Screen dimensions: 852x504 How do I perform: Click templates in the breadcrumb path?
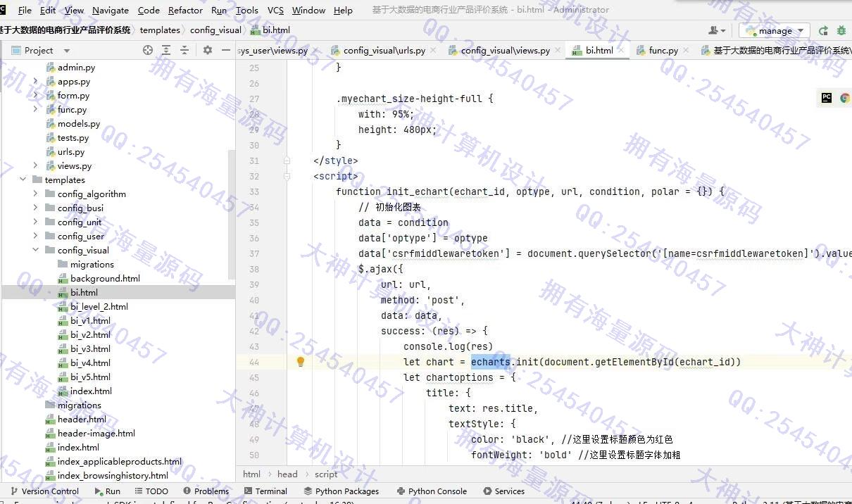160,30
